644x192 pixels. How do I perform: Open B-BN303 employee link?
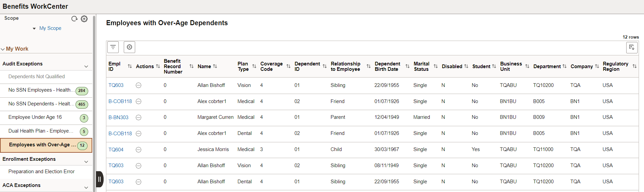coord(118,117)
